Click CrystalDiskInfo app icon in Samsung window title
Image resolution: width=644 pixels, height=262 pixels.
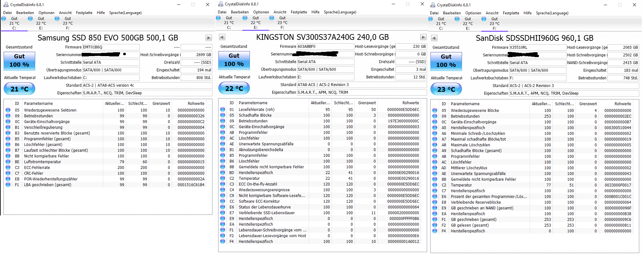point(6,4)
